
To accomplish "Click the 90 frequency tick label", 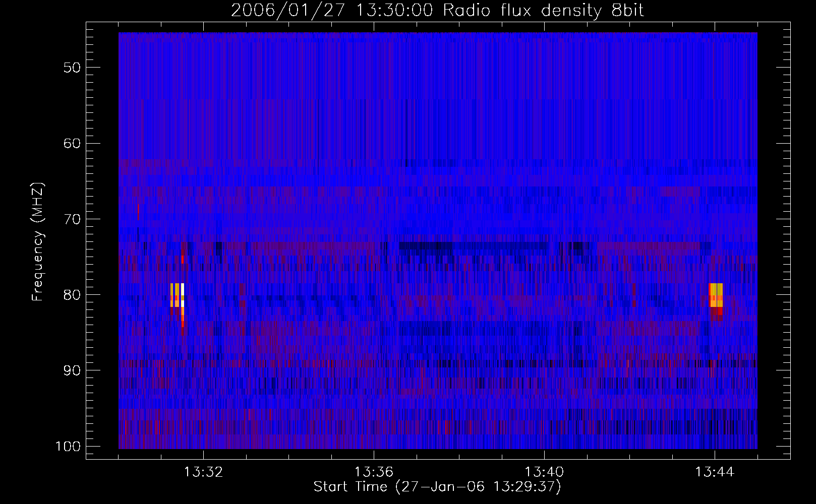I will 72,370.
